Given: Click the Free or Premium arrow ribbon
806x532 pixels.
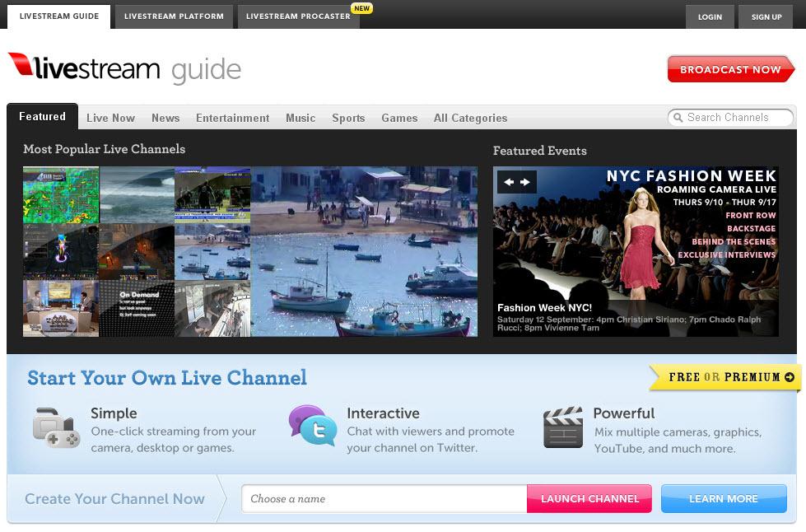Looking at the screenshot, I should pyautogui.click(x=724, y=377).
